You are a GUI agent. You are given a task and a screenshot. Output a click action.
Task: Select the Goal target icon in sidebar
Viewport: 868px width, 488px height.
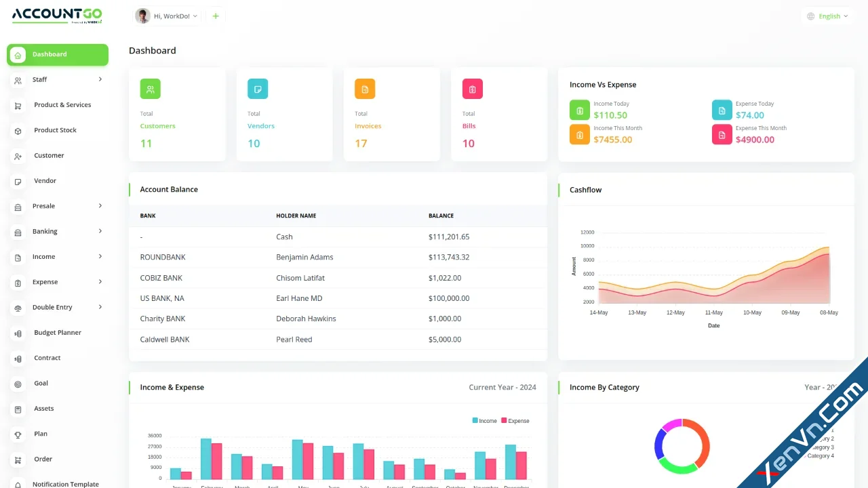[18, 383]
